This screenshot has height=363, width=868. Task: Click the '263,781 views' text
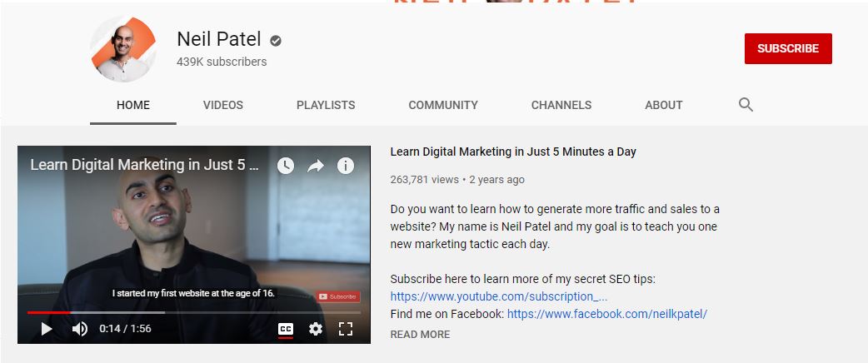click(x=425, y=179)
